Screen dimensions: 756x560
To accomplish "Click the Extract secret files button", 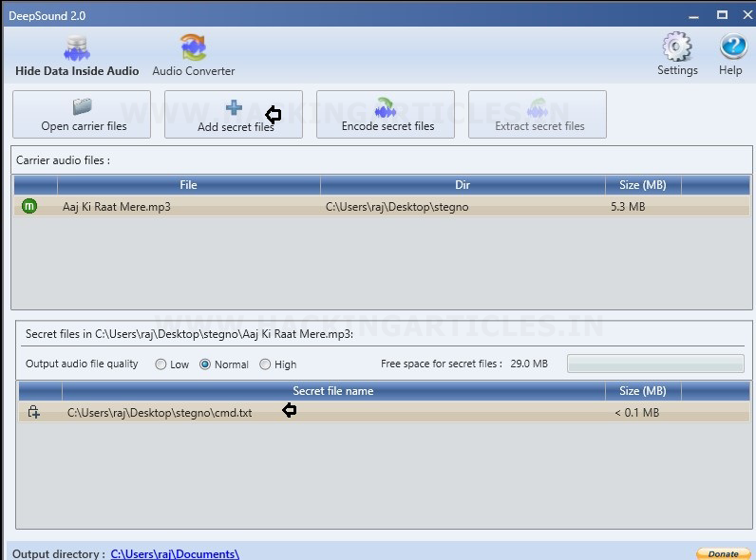I will click(x=538, y=115).
